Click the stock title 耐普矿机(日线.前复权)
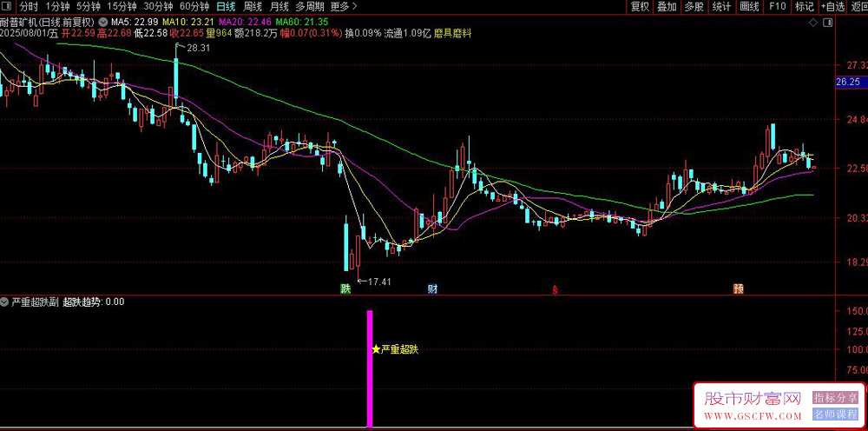 pyautogui.click(x=49, y=23)
